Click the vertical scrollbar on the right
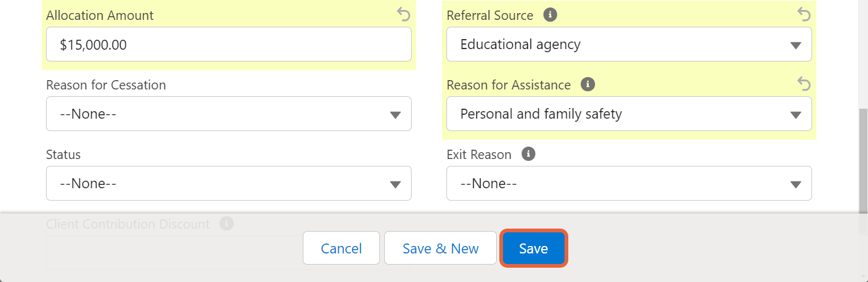The height and width of the screenshot is (282, 868). (x=863, y=160)
